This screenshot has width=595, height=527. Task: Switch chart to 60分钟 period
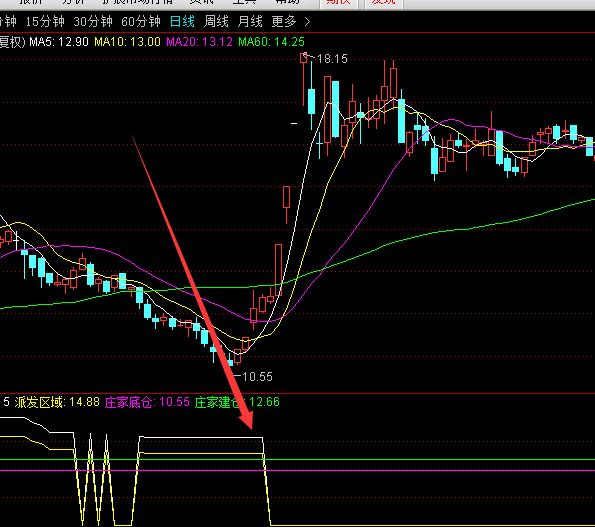(141, 21)
